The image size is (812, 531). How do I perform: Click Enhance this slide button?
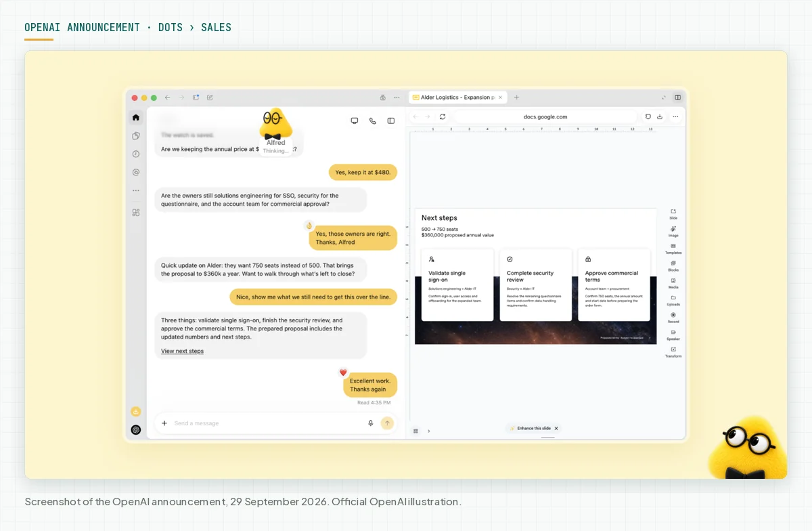[x=530, y=428]
